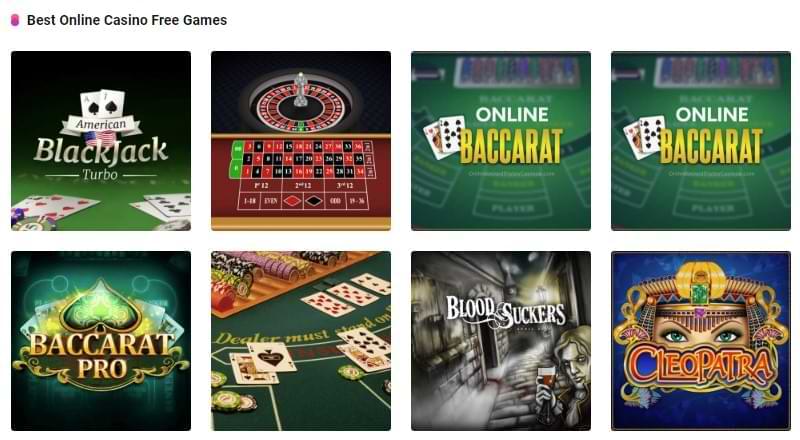The width and height of the screenshot is (800, 440).
Task: Open the blackjack table game with chip stacks
Action: 301,341
